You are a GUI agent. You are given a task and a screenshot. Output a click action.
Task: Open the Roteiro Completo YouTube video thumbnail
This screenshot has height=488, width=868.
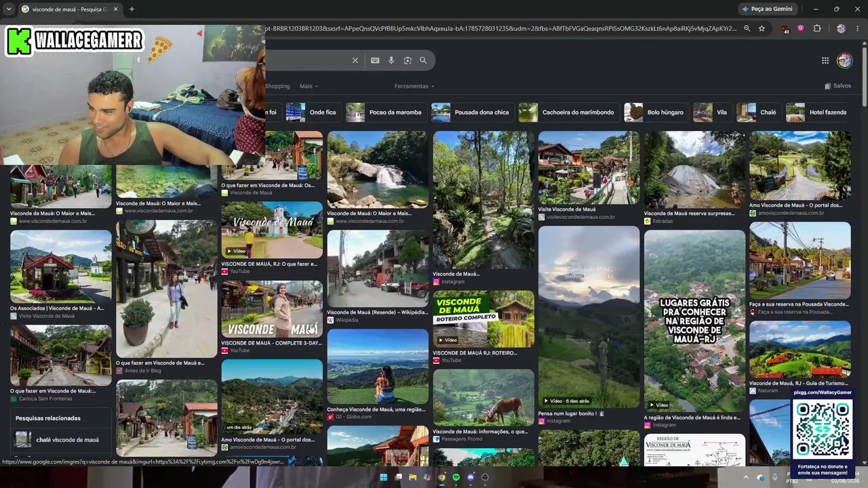click(x=484, y=319)
